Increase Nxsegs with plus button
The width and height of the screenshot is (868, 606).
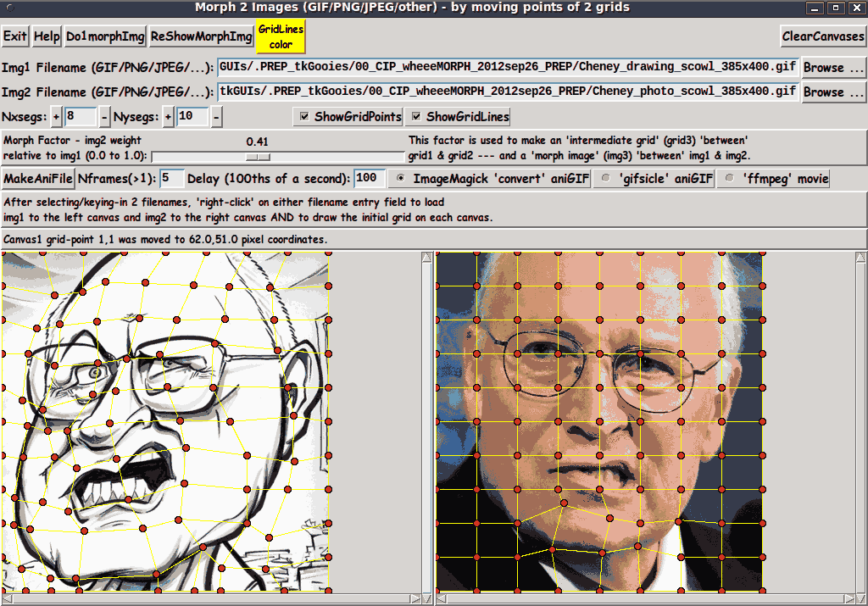[57, 117]
